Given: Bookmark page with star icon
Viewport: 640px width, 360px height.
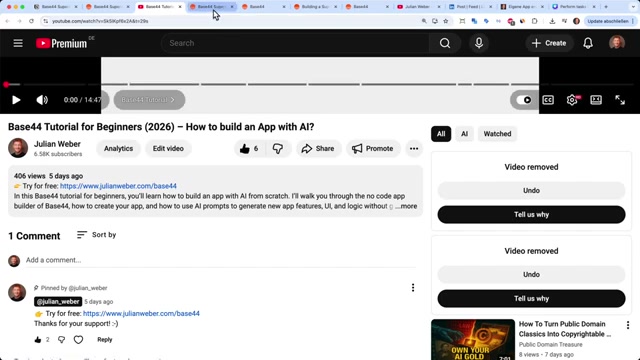Looking at the screenshot, I should click(x=446, y=21).
